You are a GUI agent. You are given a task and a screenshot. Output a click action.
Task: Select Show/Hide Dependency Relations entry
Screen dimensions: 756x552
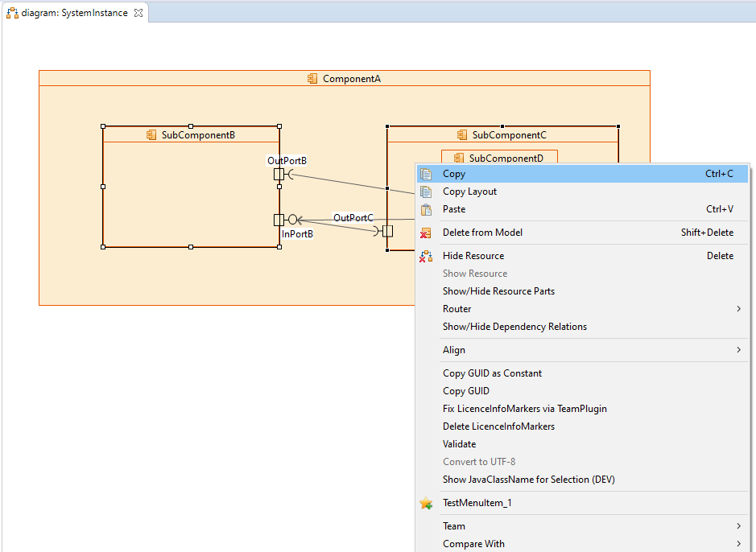tap(514, 327)
